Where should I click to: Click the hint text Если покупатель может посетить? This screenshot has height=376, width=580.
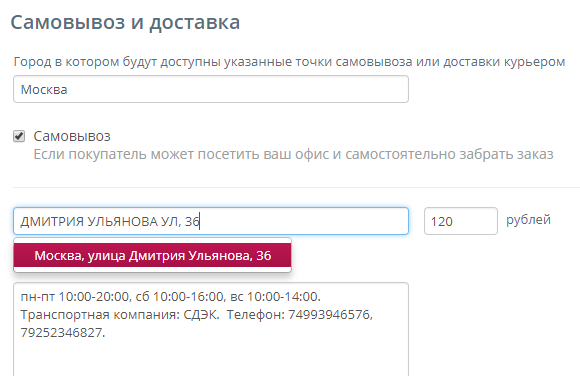[x=293, y=154]
